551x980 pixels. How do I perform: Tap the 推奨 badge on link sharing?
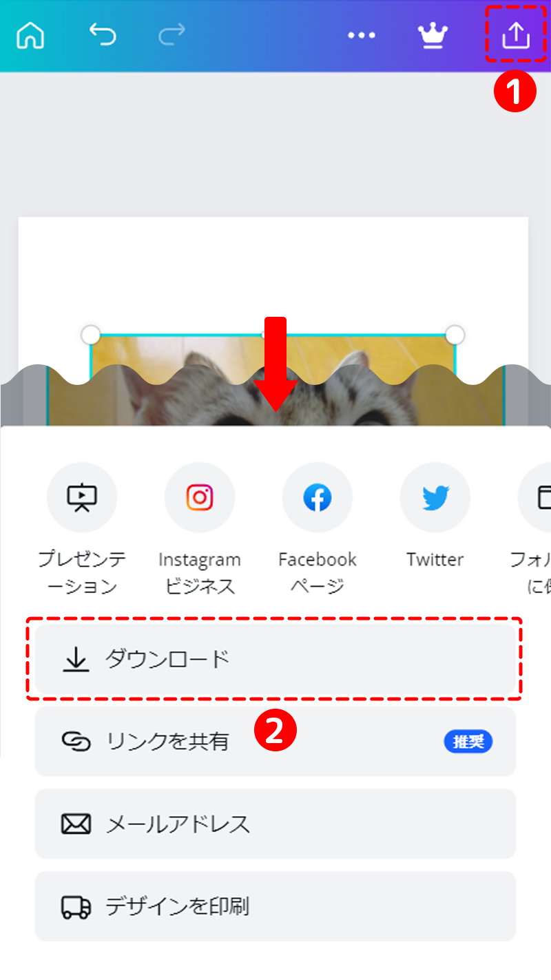[468, 742]
